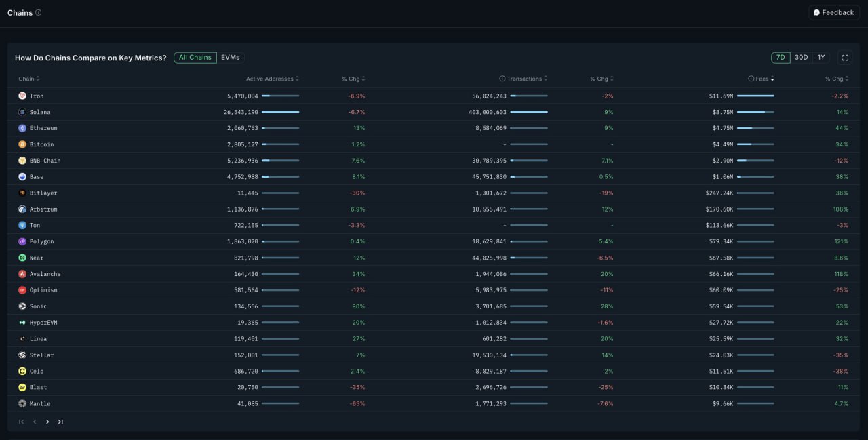Screen dimensions: 868x440
Task: Click Mantle's -65% active addresses change
Action: (357, 404)
